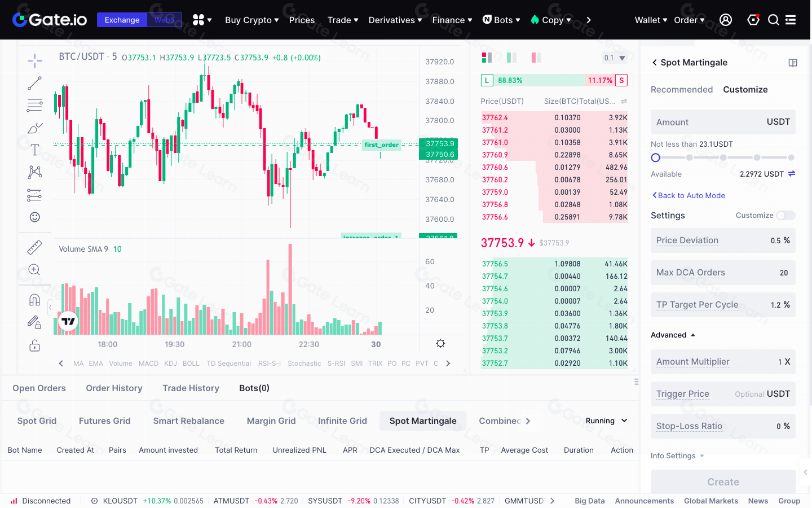The image size is (812, 508).
Task: Lock drawings with the lock icon
Action: coord(34,345)
